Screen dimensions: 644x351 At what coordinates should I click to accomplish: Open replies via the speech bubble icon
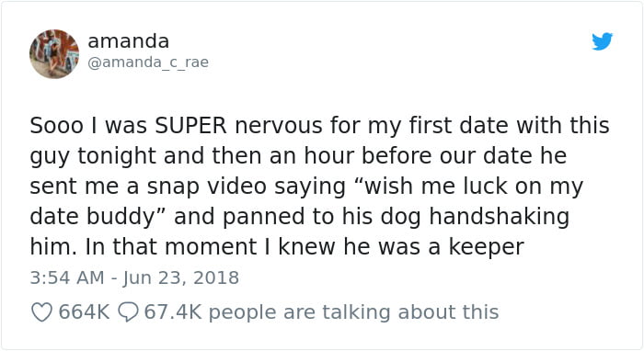[128, 312]
